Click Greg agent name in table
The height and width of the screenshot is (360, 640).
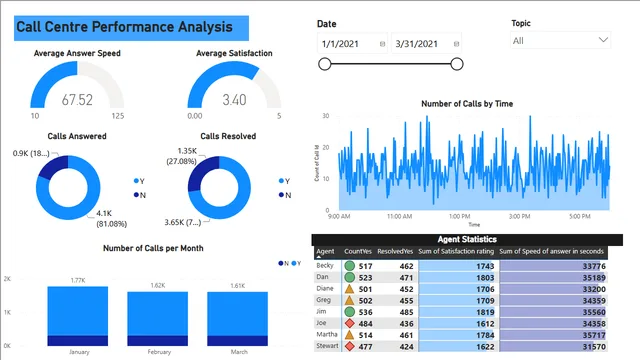(x=323, y=300)
